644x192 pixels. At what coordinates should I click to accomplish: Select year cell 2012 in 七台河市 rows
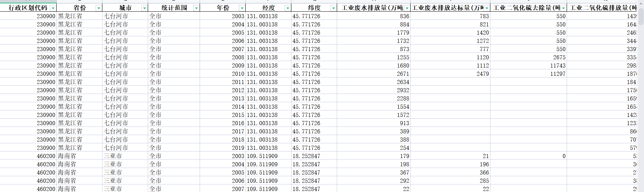[223, 90]
